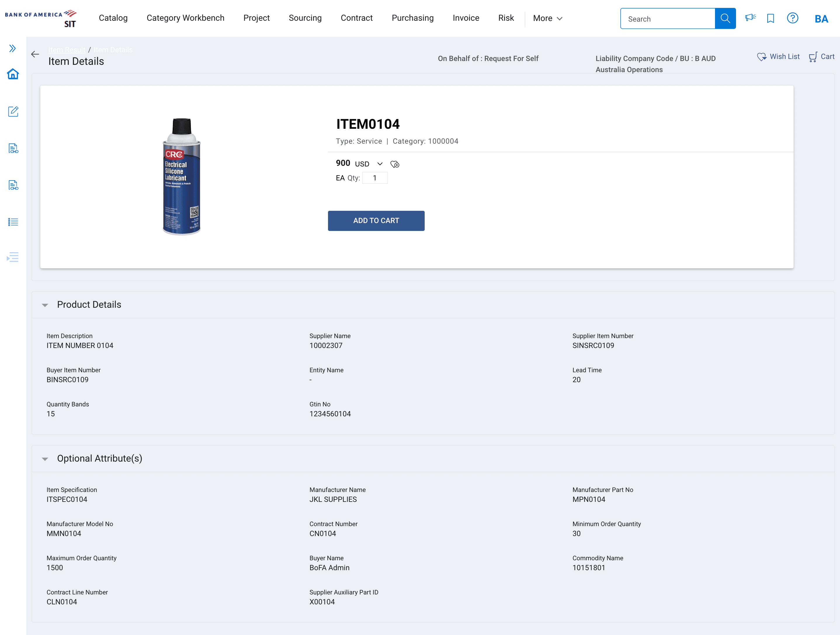The width and height of the screenshot is (840, 635).
Task: Open the Sourcing menu
Action: (305, 18)
